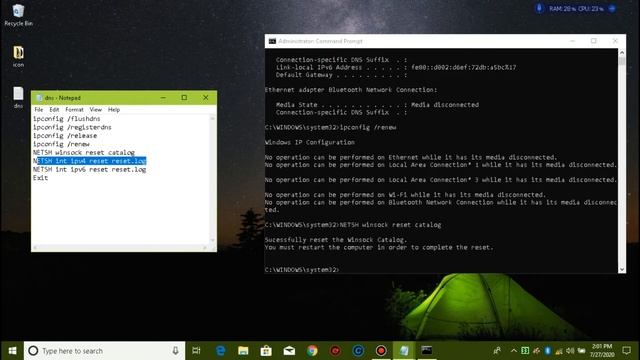
Task: Click 'Windows IP Configuration' text in Command Prompt
Action: point(310,142)
